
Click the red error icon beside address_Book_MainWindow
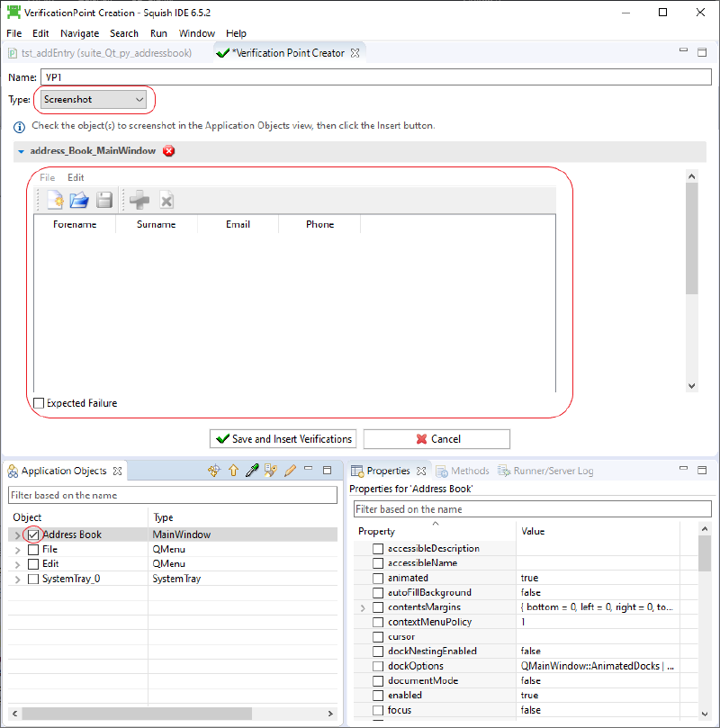point(169,151)
